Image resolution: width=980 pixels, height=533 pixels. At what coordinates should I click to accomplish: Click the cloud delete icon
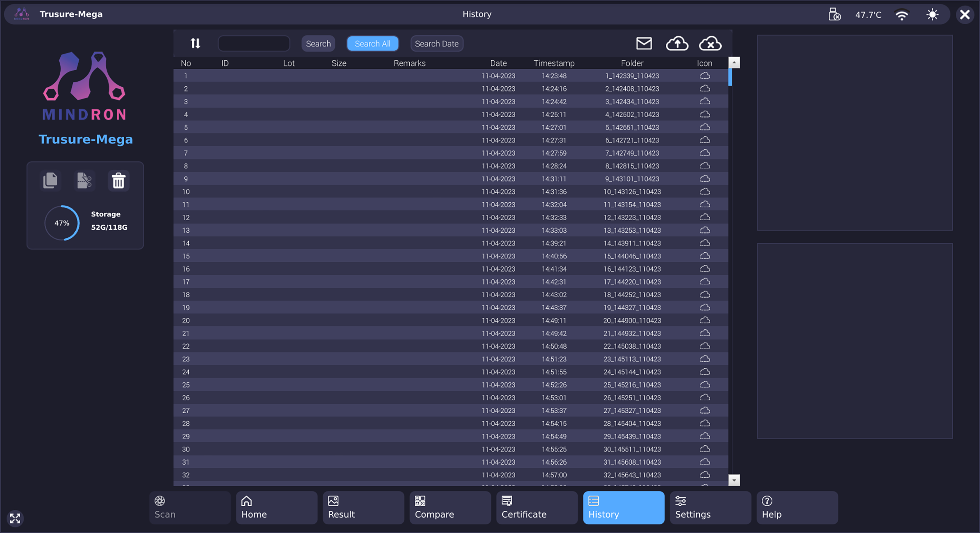[x=710, y=43]
